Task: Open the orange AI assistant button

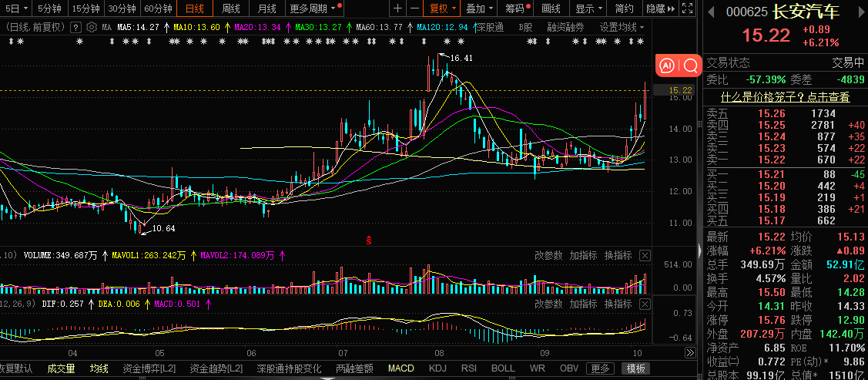Action: point(668,66)
